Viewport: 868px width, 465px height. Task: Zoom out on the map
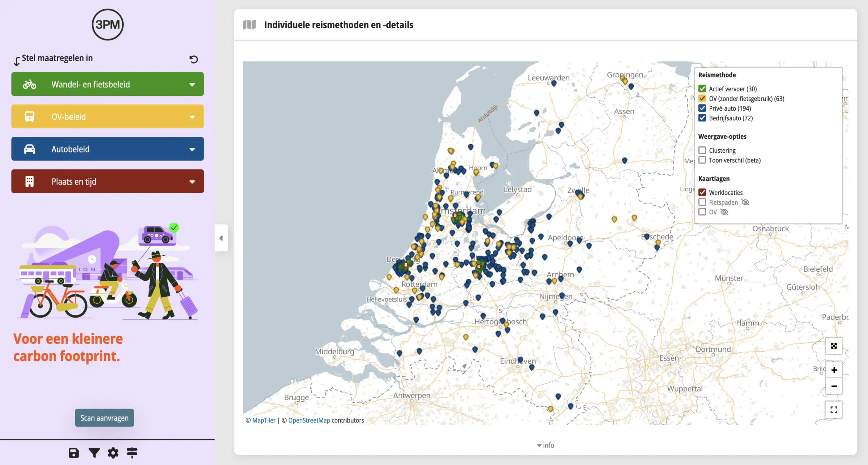[x=834, y=386]
